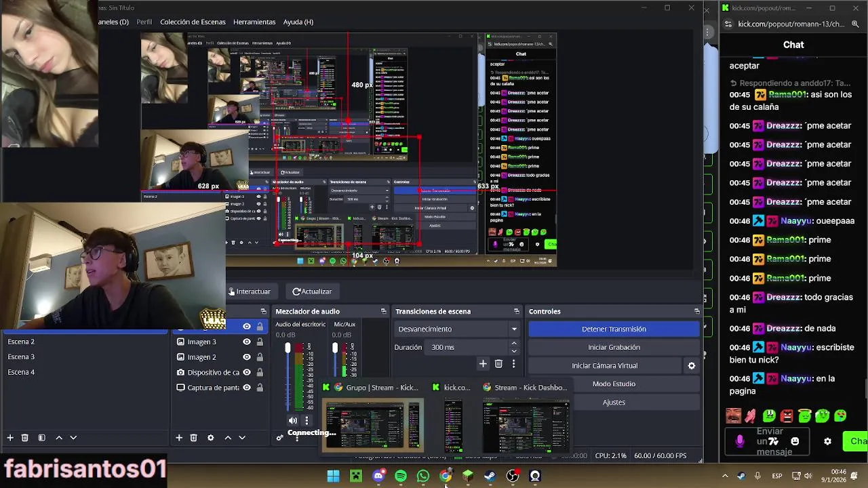Move the selected source up
868x488 pixels.
[x=228, y=438]
